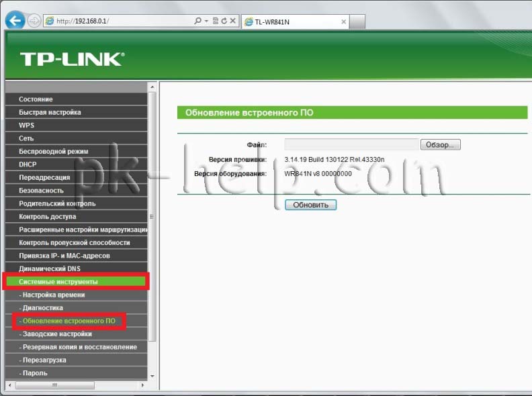Collapse the Системные инструменты menu section
532x396 pixels.
77,282
